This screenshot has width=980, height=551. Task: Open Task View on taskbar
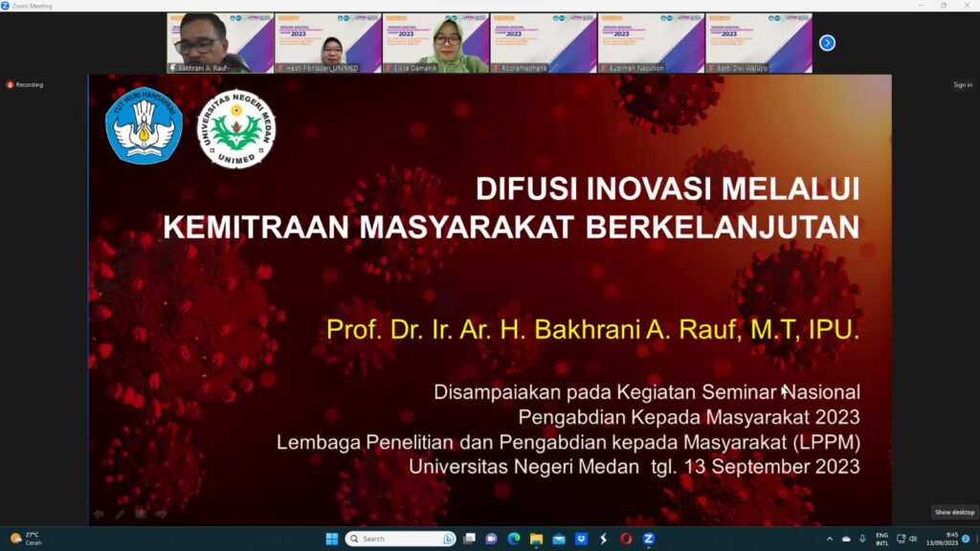coord(469,539)
